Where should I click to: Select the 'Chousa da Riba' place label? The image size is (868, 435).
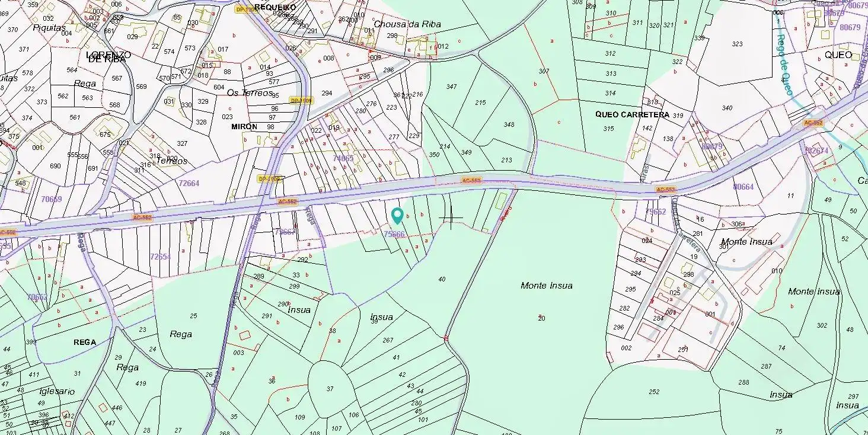[407, 24]
